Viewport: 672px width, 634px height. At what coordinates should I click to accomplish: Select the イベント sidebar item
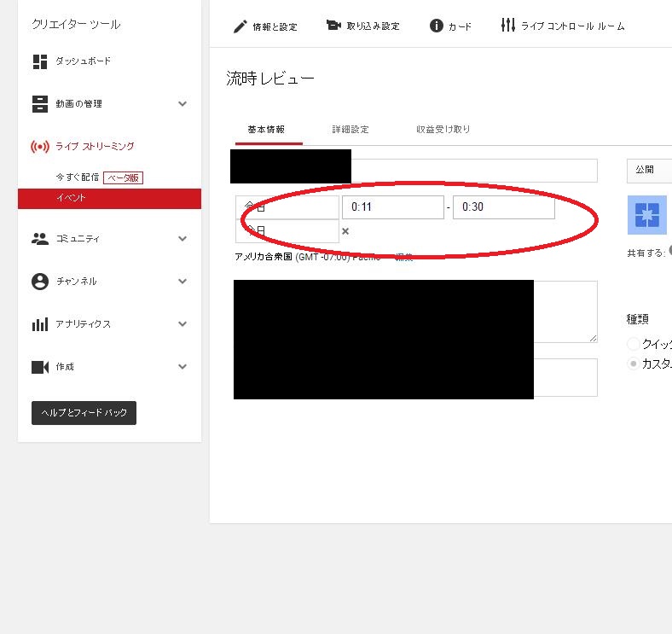coord(110,199)
